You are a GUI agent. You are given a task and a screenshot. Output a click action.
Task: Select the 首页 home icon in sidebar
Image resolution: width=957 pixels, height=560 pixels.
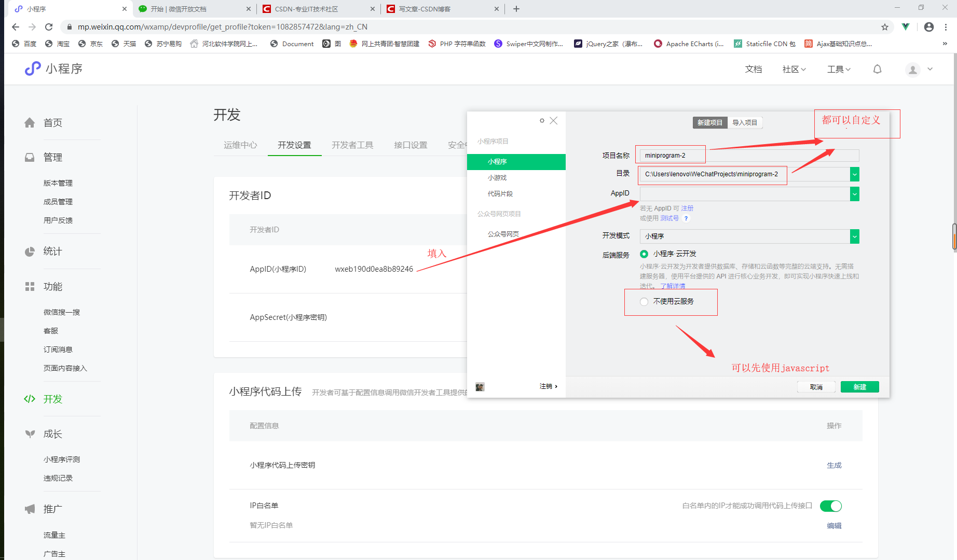[x=30, y=122]
